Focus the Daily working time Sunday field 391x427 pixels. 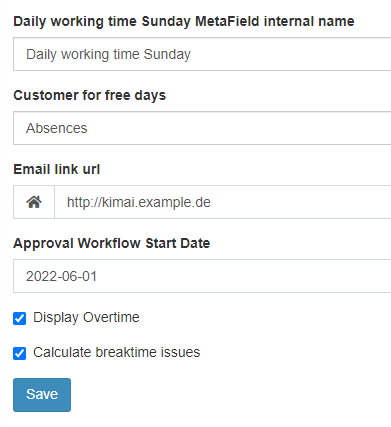202,54
